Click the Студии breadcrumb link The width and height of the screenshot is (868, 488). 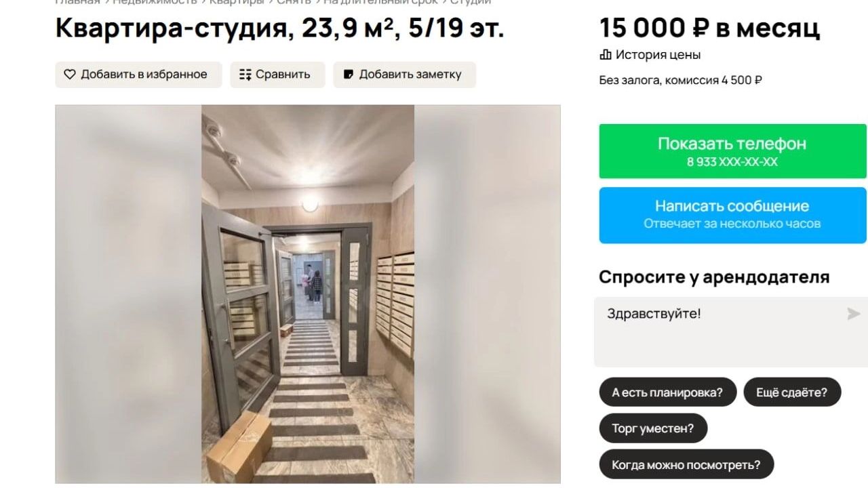pos(471,2)
